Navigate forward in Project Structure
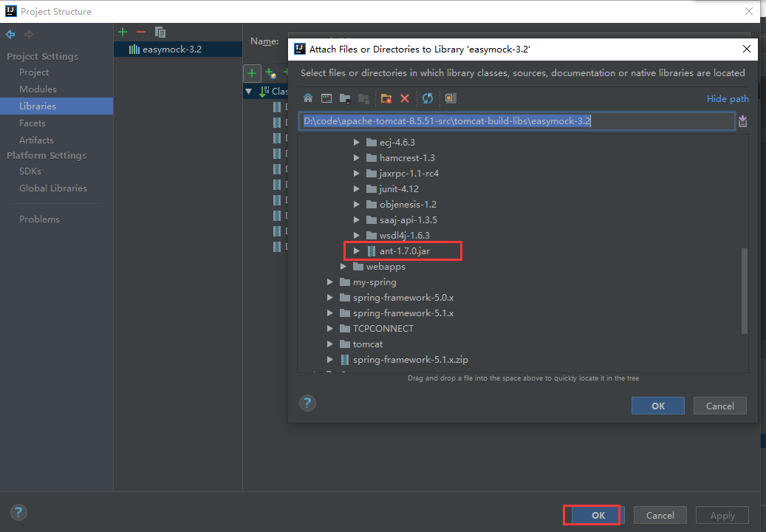Image resolution: width=766 pixels, height=532 pixels. (29, 34)
